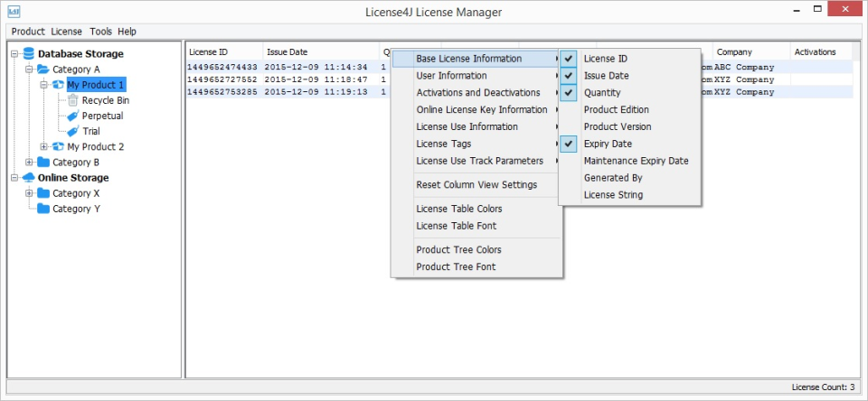Uncheck the License ID column option
The height and width of the screenshot is (401, 868).
568,59
